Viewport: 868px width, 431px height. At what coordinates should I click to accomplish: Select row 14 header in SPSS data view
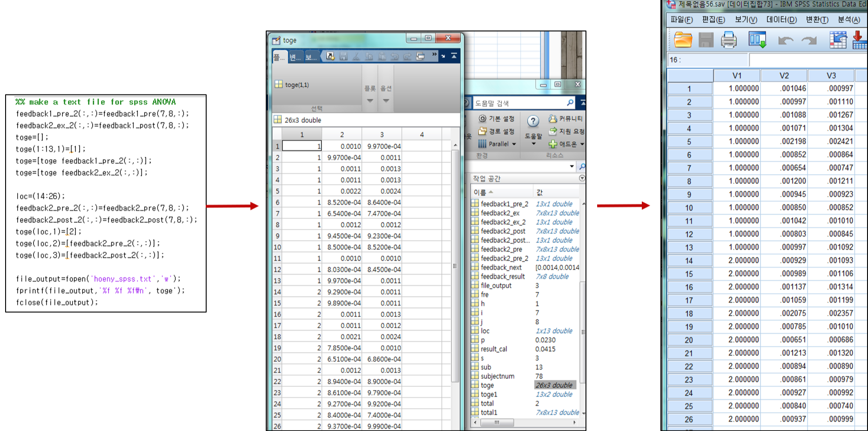point(689,261)
